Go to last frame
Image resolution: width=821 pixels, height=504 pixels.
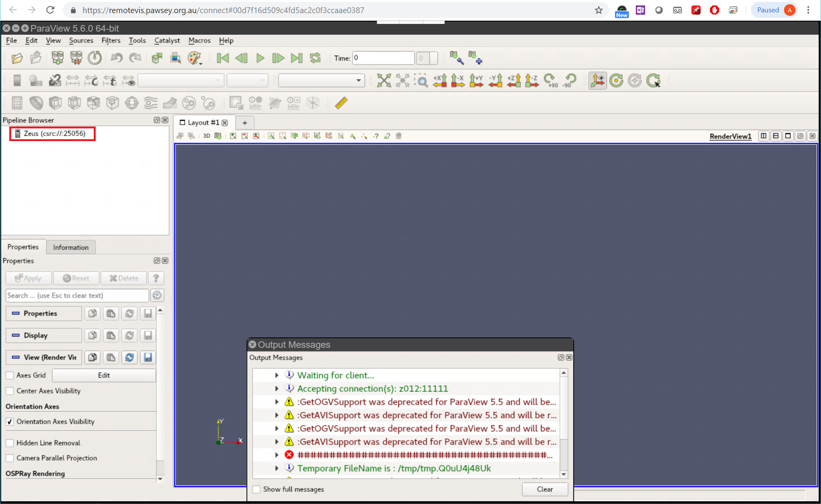[297, 58]
